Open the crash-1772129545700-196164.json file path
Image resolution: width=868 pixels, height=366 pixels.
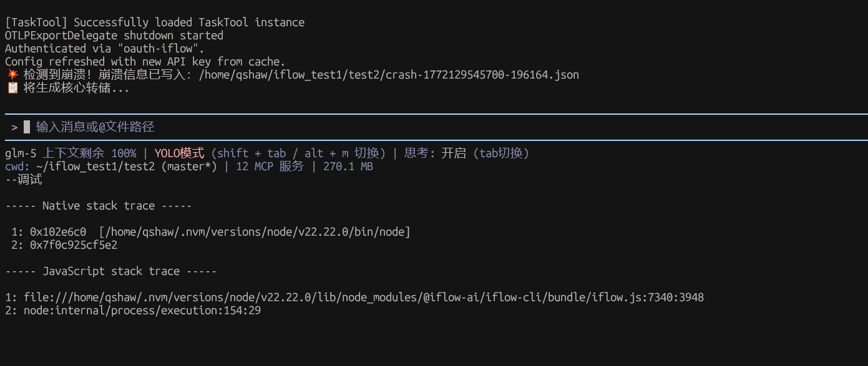(388, 75)
